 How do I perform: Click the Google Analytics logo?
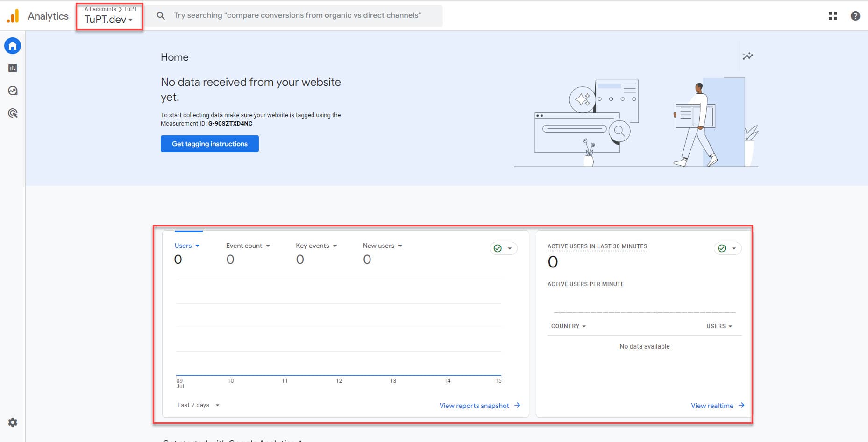(13, 16)
